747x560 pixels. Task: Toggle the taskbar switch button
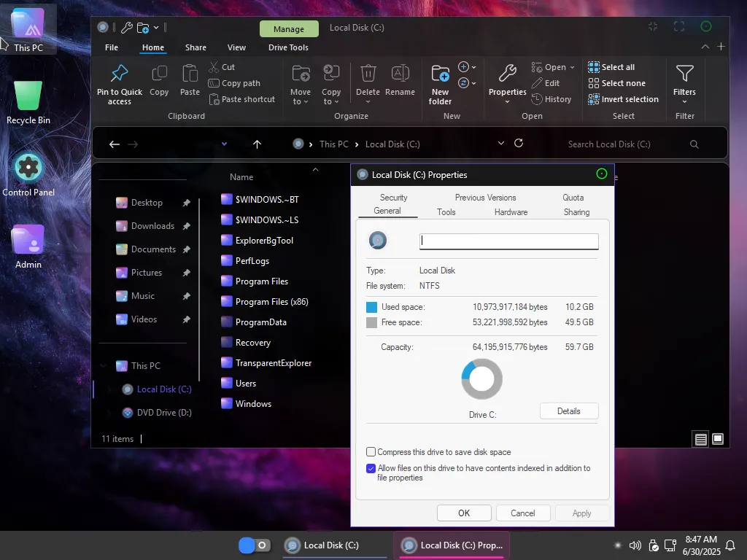click(x=255, y=545)
